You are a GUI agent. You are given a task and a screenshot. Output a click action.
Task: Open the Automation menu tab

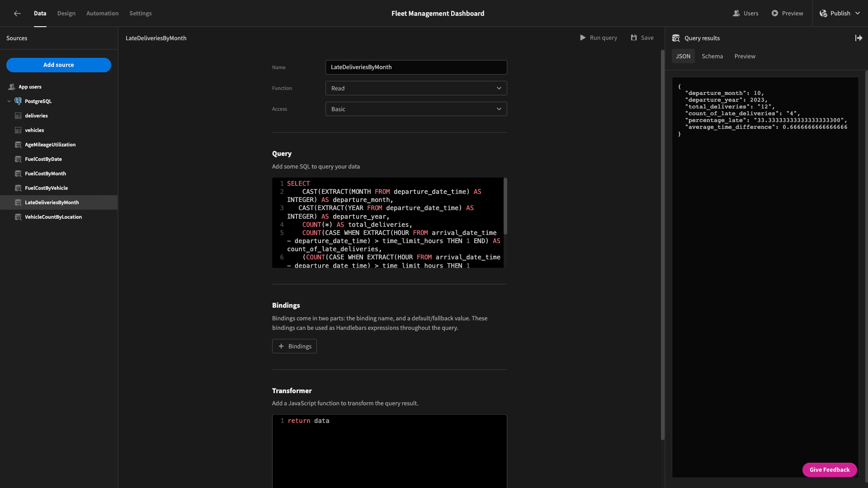(102, 13)
